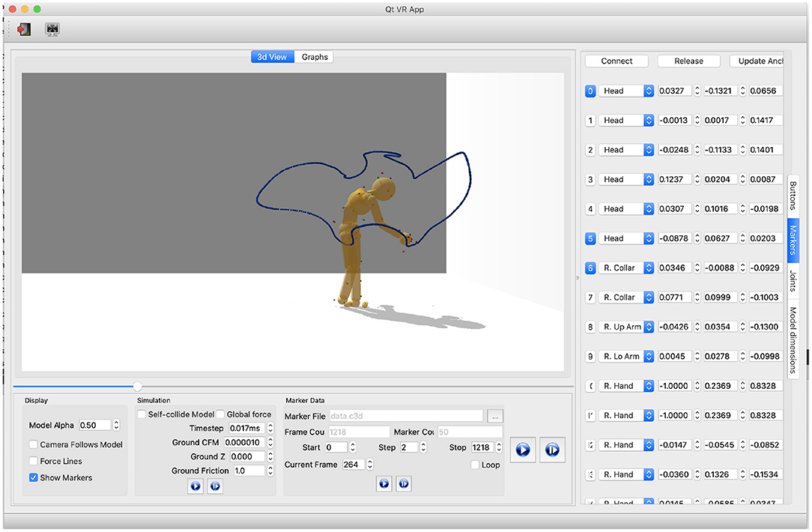Click small step button below Current Frame
Screen dimensions: 812x532
(x=404, y=483)
